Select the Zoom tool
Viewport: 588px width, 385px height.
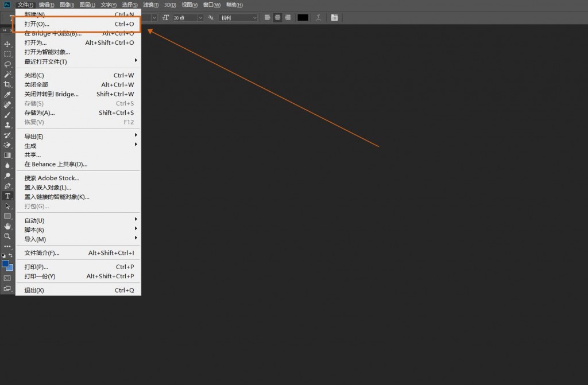(x=7, y=236)
